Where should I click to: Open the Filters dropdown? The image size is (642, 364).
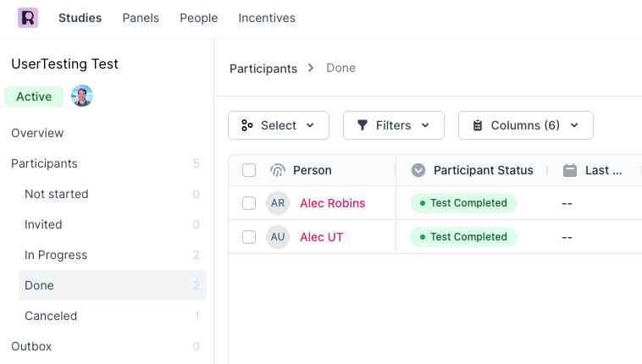coord(394,125)
